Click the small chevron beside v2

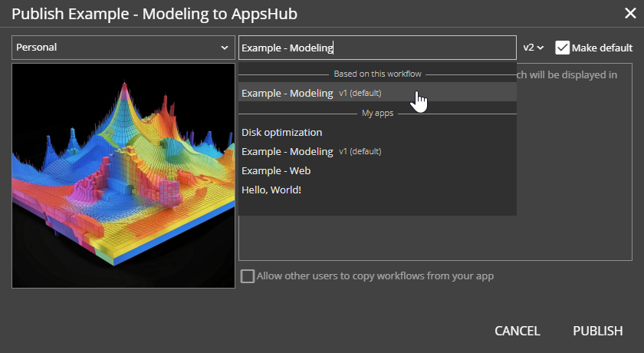[540, 48]
